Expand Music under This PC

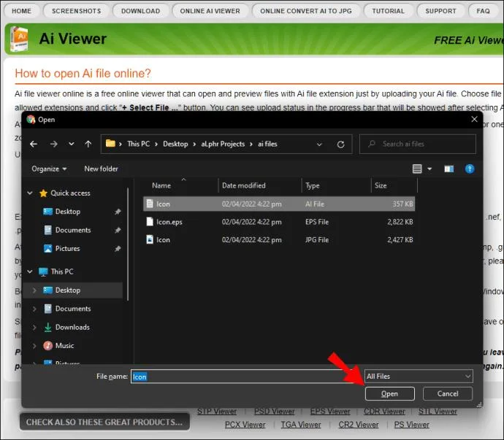tap(34, 346)
